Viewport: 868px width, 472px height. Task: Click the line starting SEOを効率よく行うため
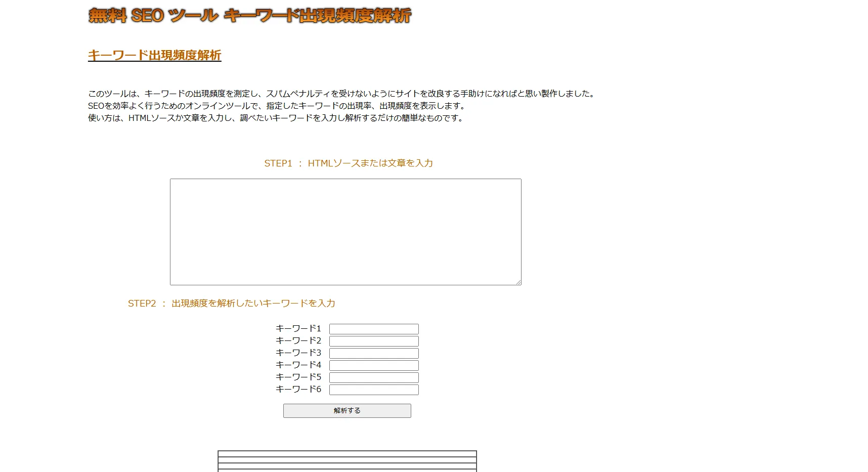[277, 106]
